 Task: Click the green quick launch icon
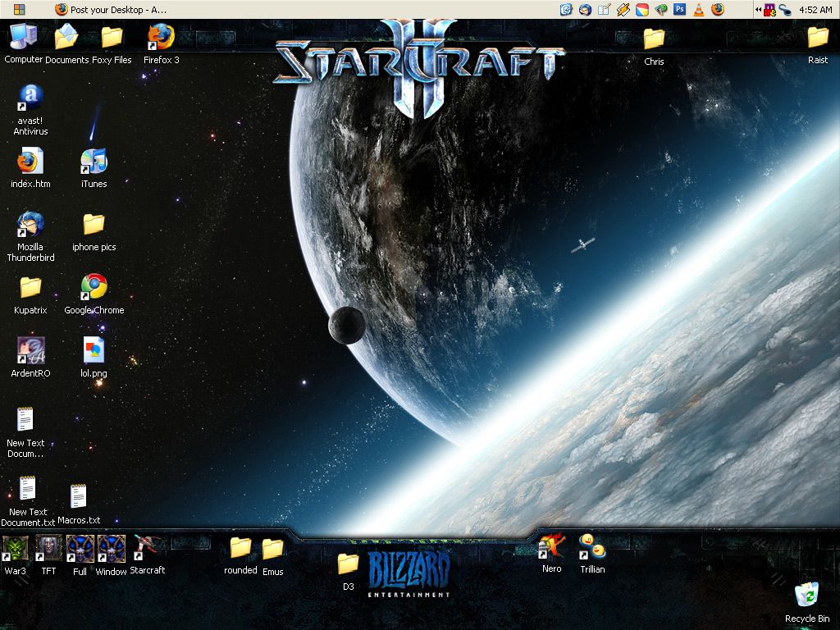[661, 9]
